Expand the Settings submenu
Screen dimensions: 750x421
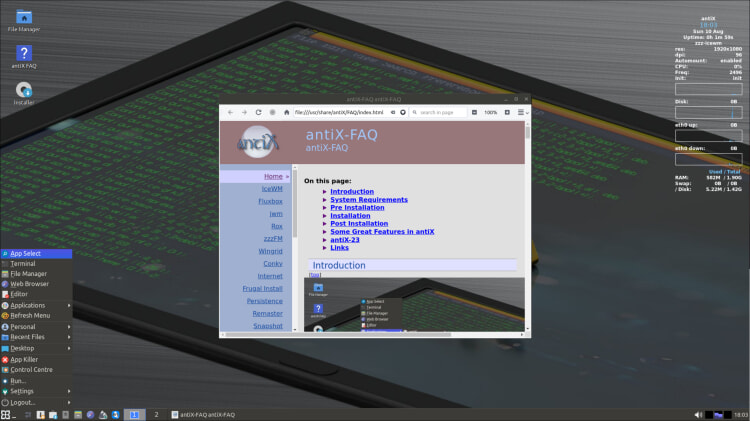click(36, 391)
